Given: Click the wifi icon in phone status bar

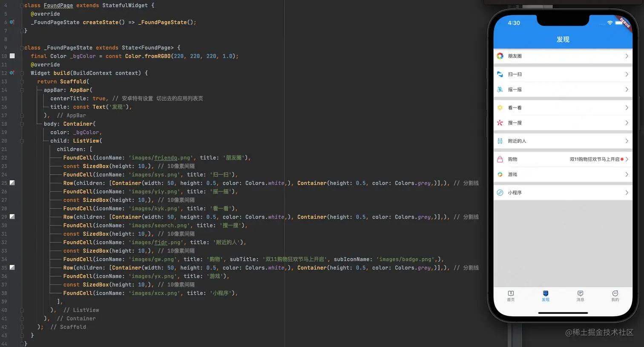Looking at the screenshot, I should 610,23.
